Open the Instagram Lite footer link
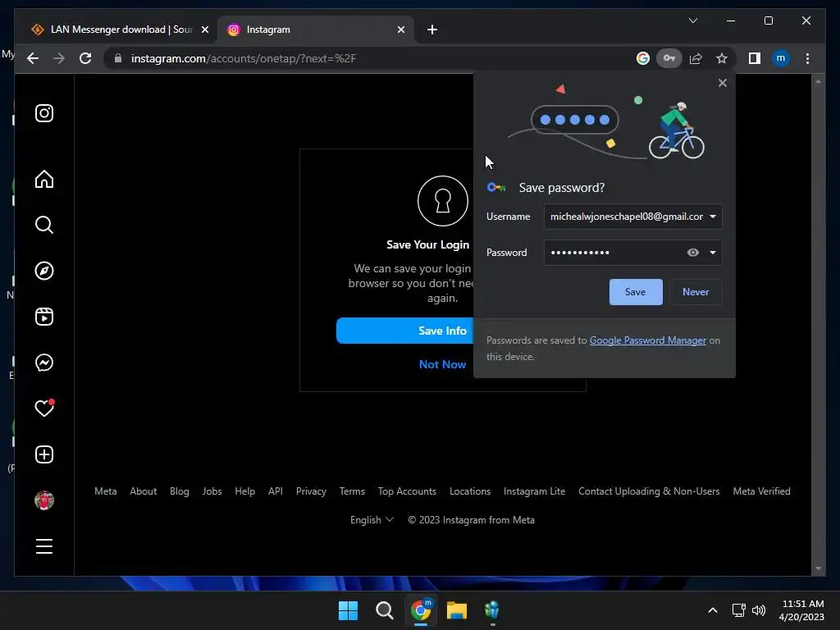Image resolution: width=840 pixels, height=630 pixels. (x=534, y=491)
